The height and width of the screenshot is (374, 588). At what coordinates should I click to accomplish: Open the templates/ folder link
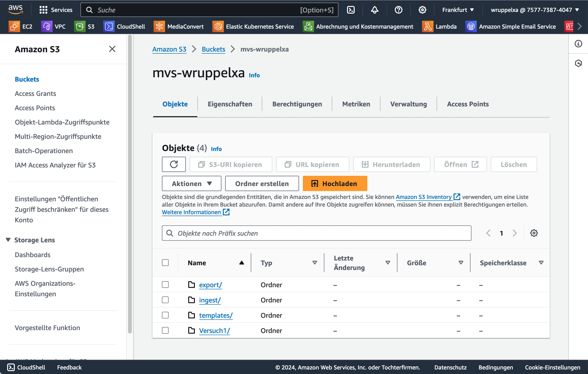tap(216, 315)
